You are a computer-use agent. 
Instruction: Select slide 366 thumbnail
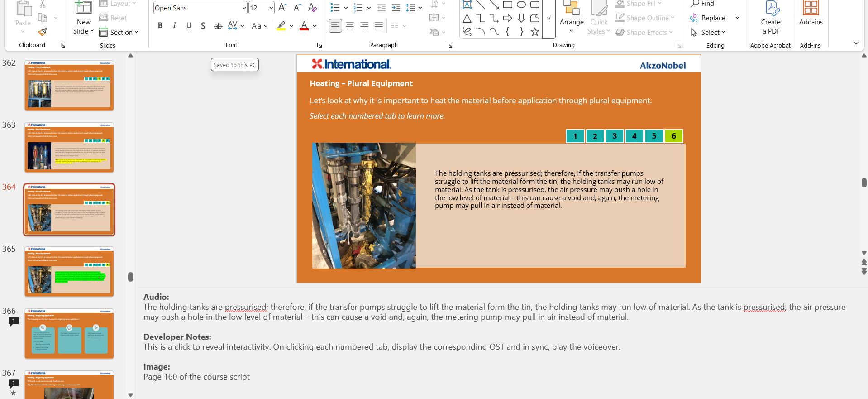coord(69,334)
